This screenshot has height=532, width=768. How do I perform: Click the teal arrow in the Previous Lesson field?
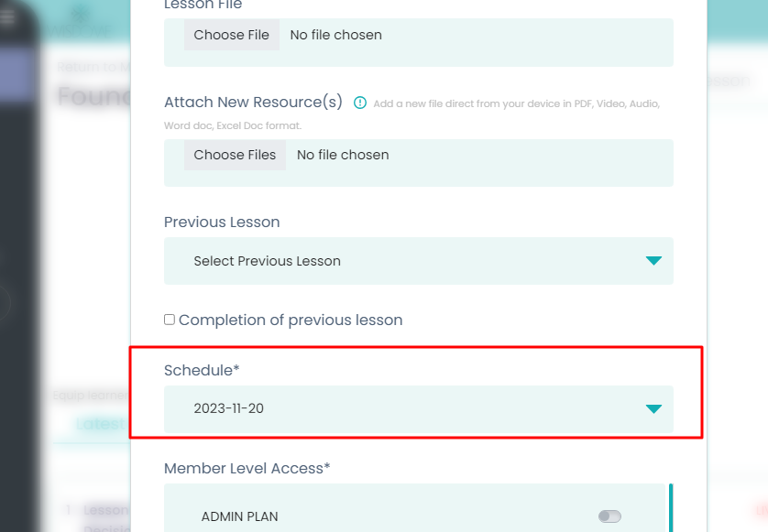[x=653, y=261]
